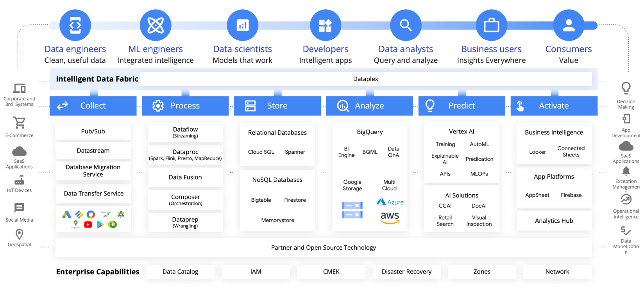Click the Looker label

[538, 152]
